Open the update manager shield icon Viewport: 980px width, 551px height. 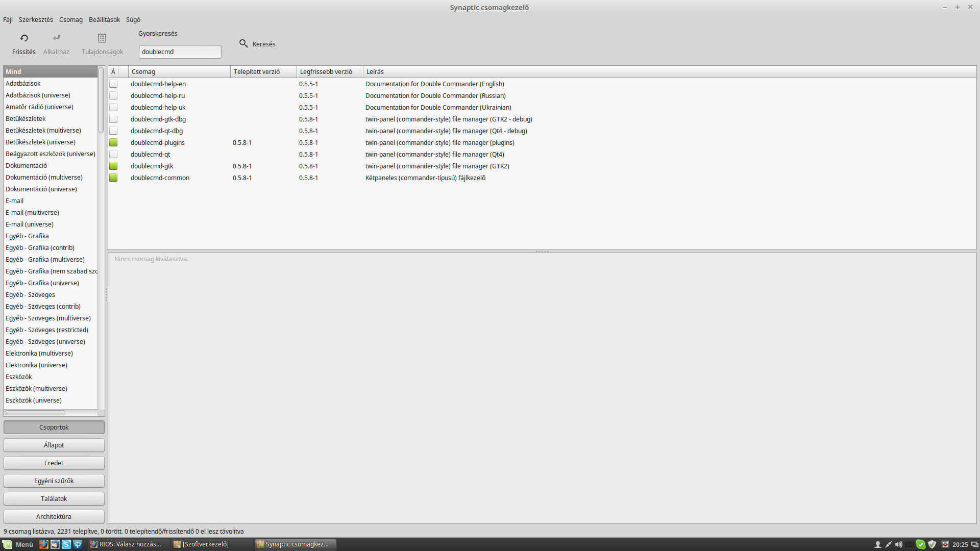pos(932,544)
